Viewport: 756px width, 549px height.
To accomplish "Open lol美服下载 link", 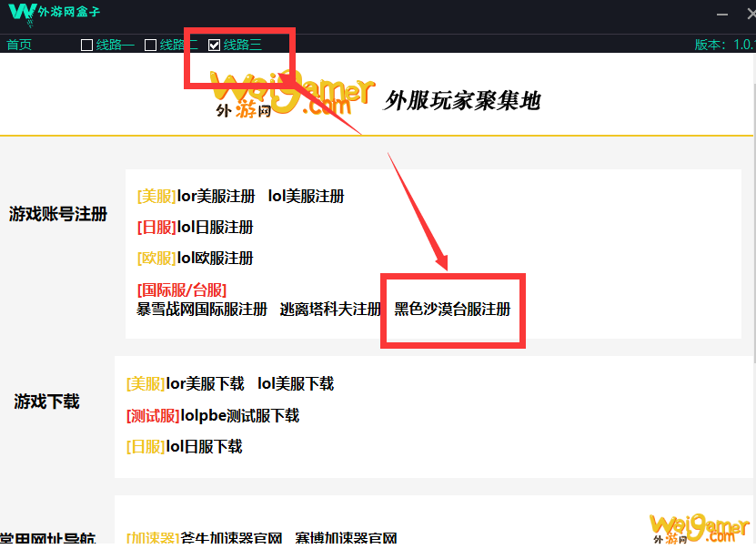I will point(296,384).
